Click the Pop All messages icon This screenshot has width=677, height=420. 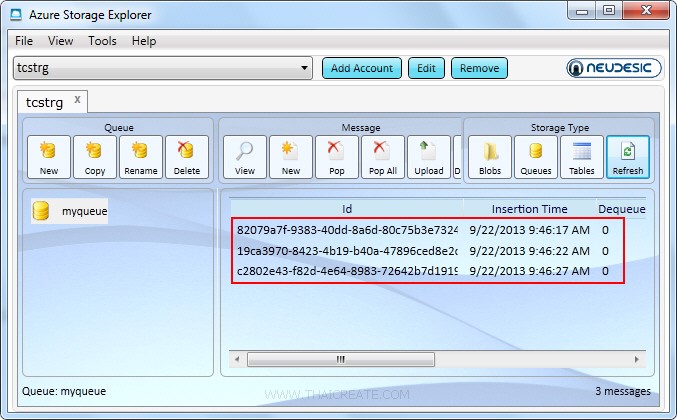[x=383, y=157]
